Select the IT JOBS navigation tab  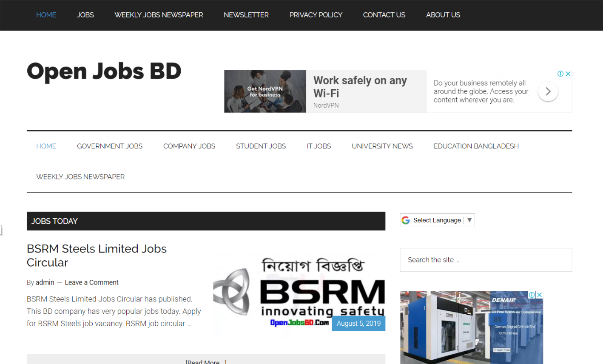(x=319, y=146)
